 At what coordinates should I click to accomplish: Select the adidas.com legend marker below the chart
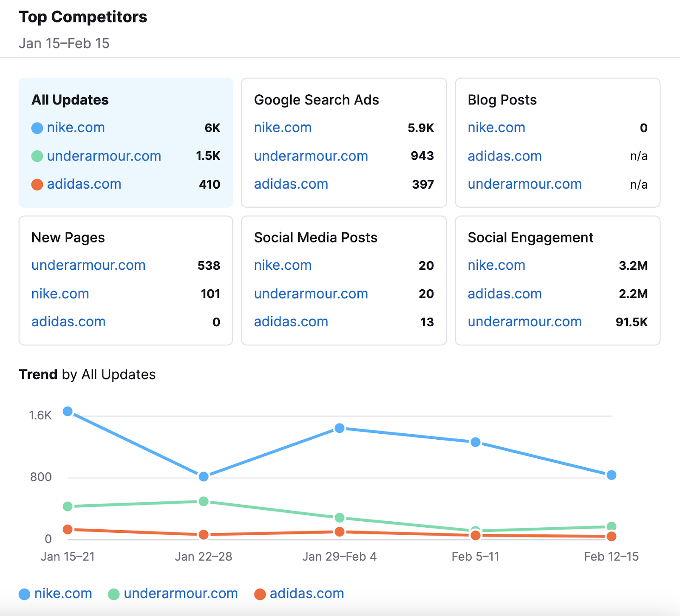(x=260, y=593)
